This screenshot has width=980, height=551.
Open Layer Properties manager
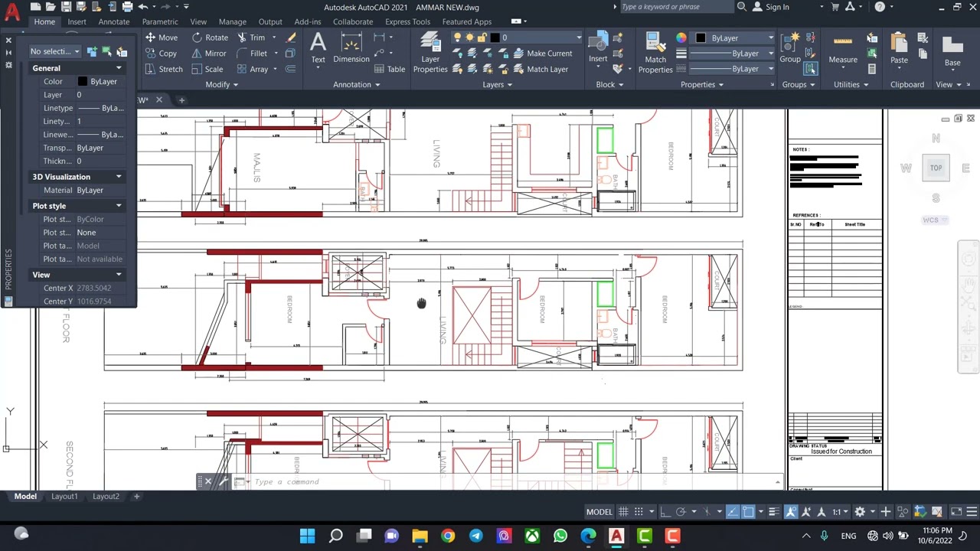click(x=430, y=53)
